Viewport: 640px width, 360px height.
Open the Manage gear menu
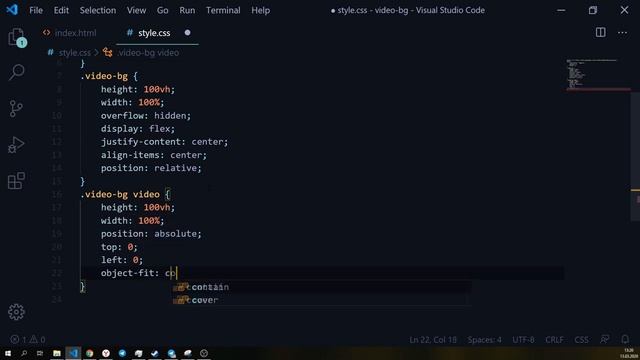(16, 312)
